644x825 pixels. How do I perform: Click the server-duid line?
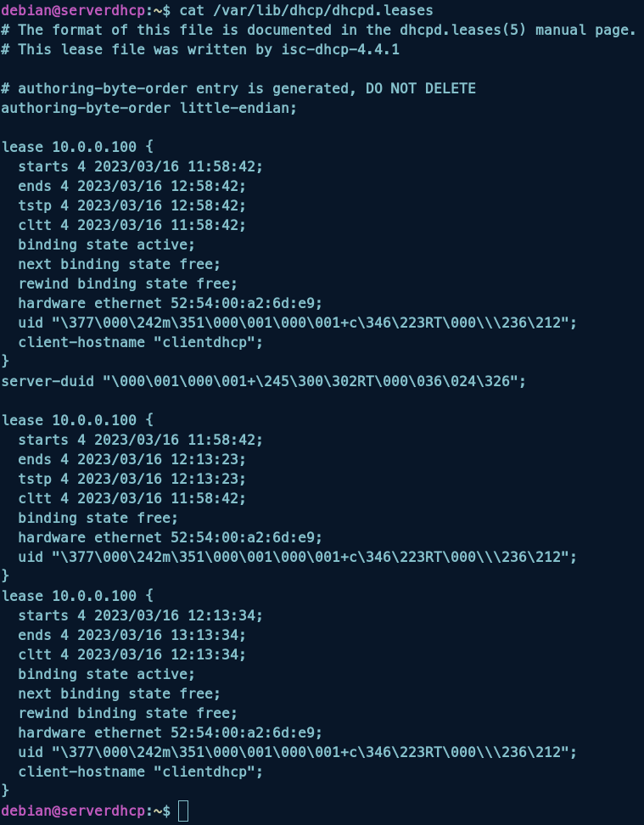pyautogui.click(x=263, y=382)
